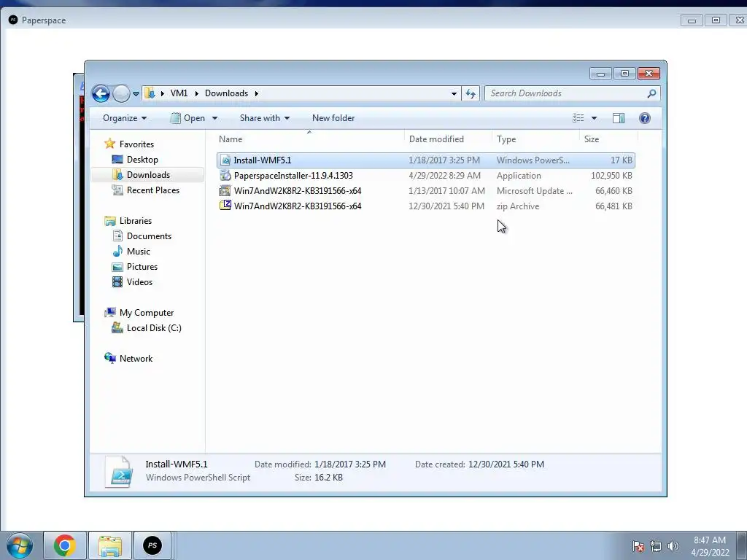The height and width of the screenshot is (560, 747).
Task: Click the 1/13/2017 10:07 AM date cell
Action: (x=447, y=191)
